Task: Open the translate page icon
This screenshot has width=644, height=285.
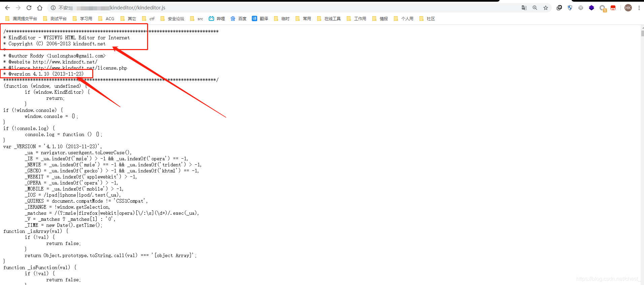Action: coord(524,8)
